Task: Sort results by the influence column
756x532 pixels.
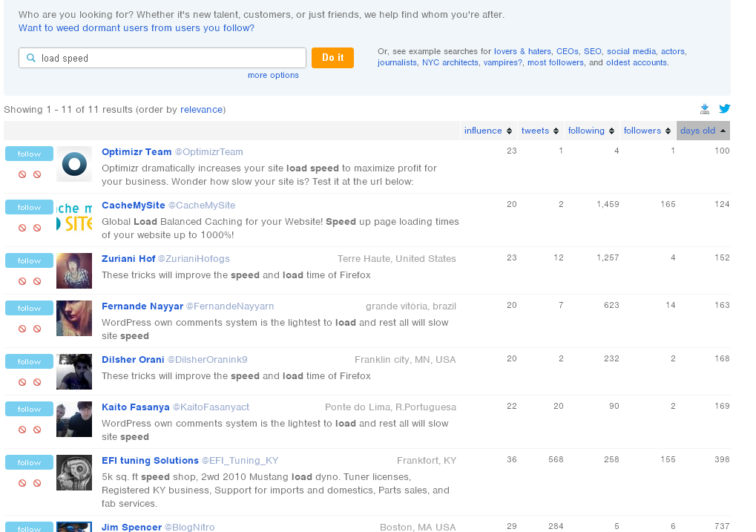Action: click(x=488, y=131)
